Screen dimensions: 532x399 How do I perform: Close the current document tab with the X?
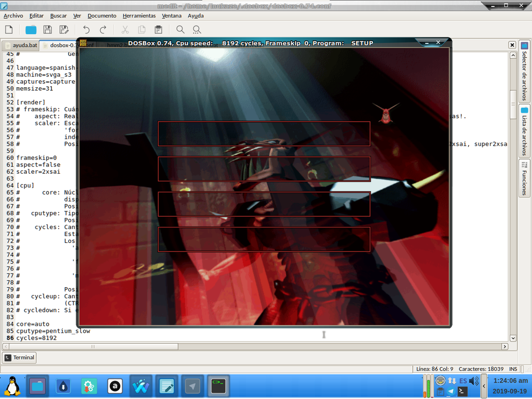pyautogui.click(x=512, y=45)
